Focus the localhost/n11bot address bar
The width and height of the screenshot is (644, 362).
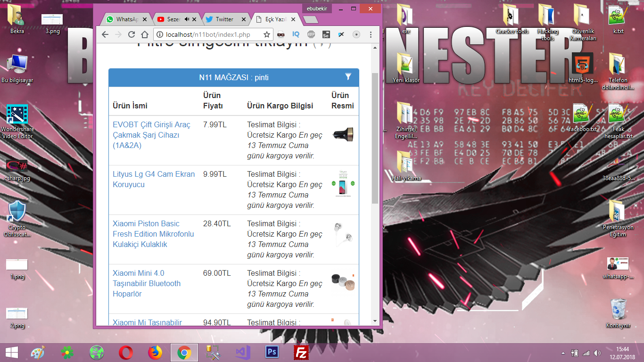[213, 34]
